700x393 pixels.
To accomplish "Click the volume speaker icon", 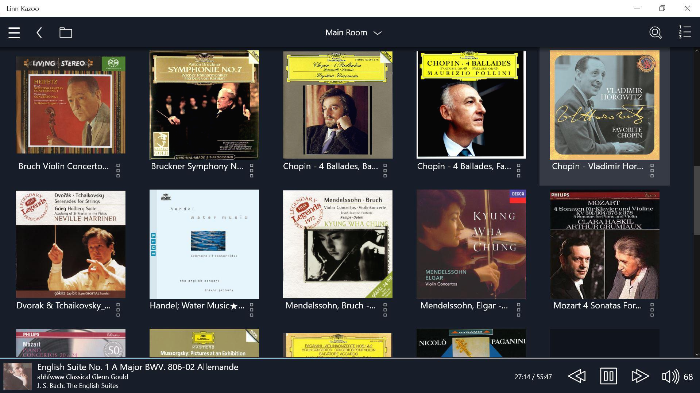I will click(x=670, y=376).
